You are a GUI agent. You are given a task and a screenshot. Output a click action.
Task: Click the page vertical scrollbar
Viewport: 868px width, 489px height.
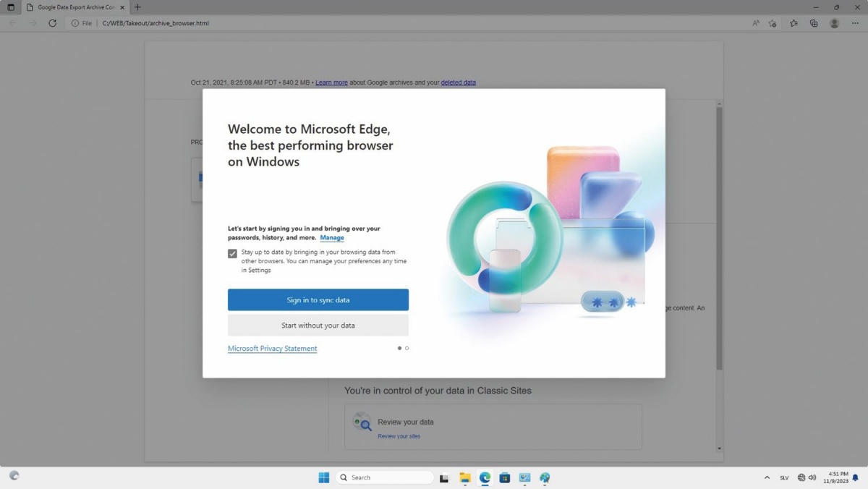click(719, 239)
